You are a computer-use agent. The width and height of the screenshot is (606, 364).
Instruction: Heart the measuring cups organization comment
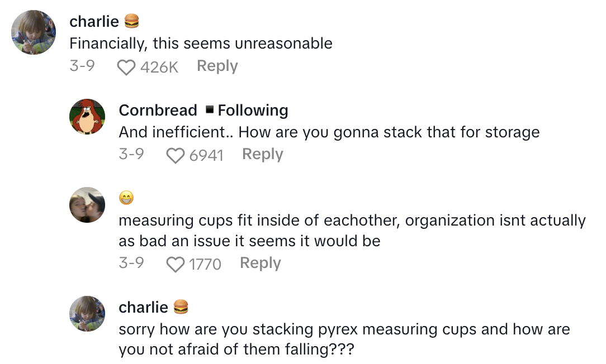click(x=176, y=264)
